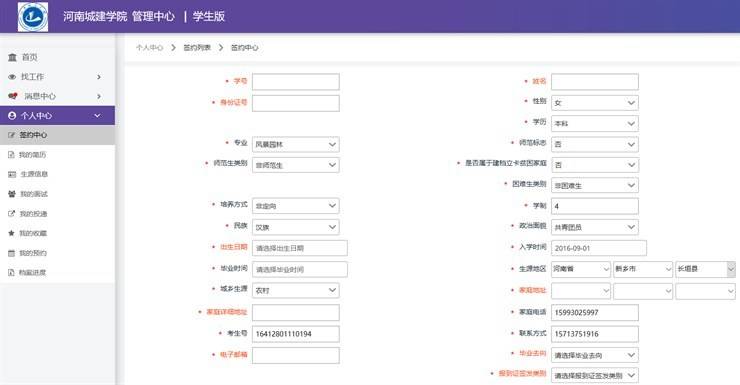Open the 专业 dropdown showing 风景园林

click(295, 144)
